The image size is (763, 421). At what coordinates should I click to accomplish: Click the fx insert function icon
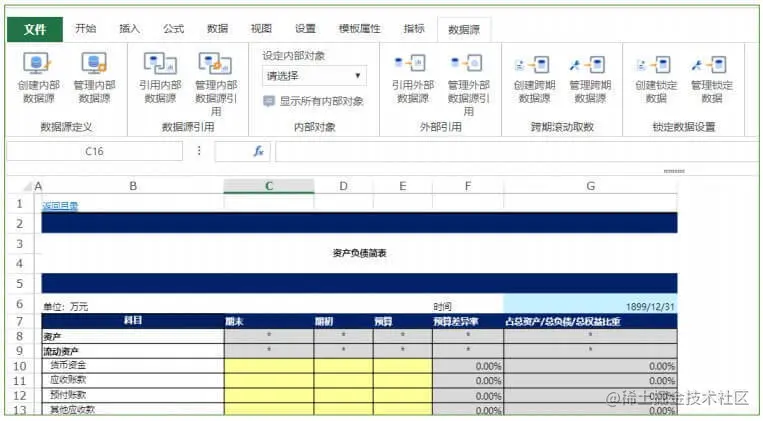[258, 151]
